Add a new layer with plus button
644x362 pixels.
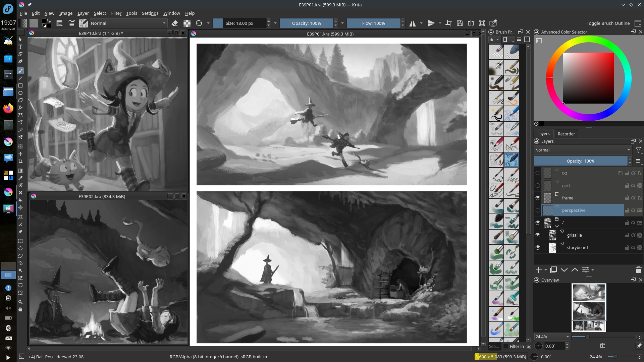pyautogui.click(x=539, y=270)
